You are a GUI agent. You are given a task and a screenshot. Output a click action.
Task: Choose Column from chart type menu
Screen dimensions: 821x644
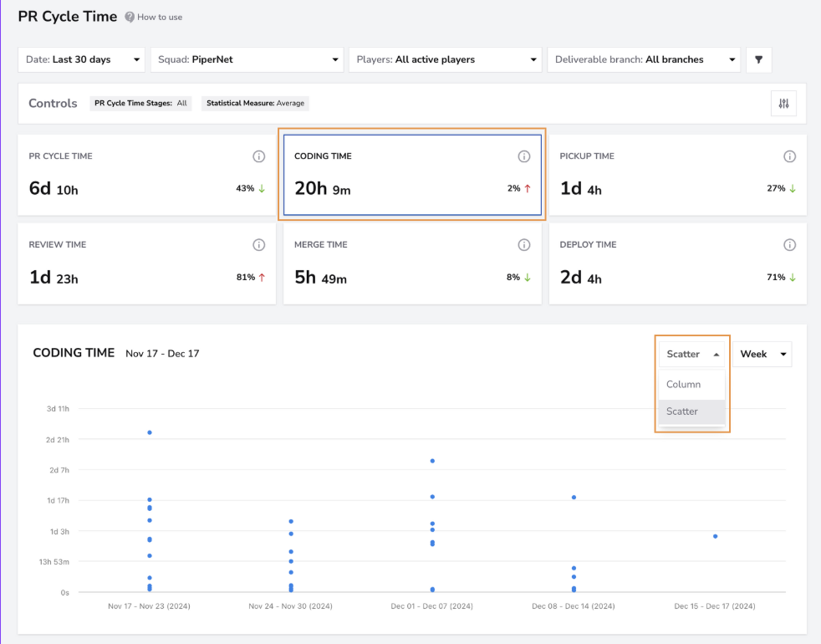point(691,384)
